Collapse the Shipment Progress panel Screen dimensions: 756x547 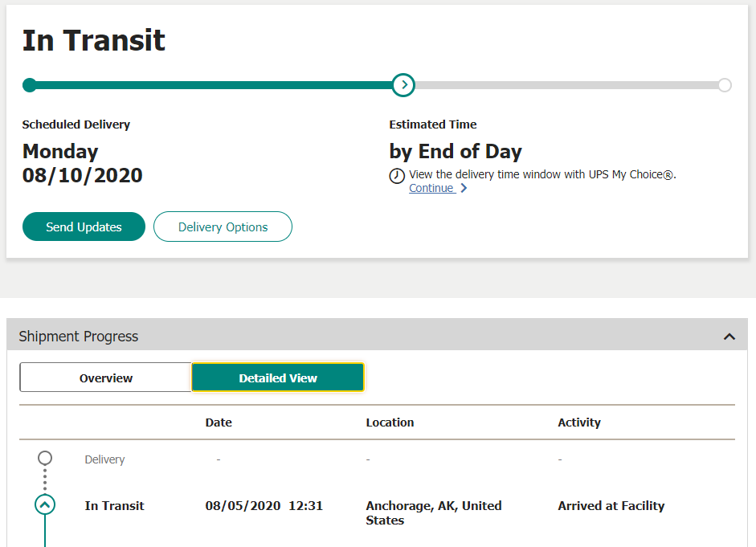(729, 337)
